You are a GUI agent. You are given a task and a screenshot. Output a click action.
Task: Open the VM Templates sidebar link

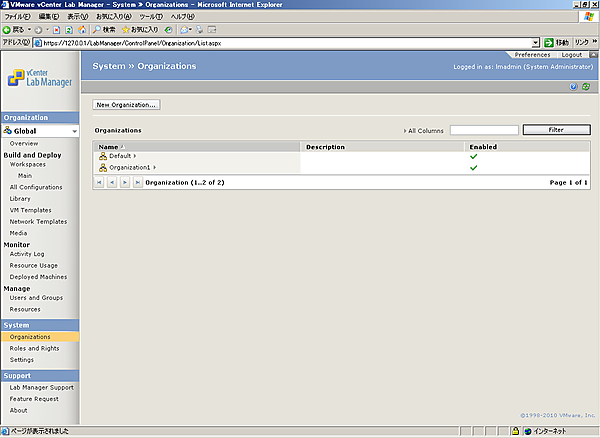pos(31,210)
